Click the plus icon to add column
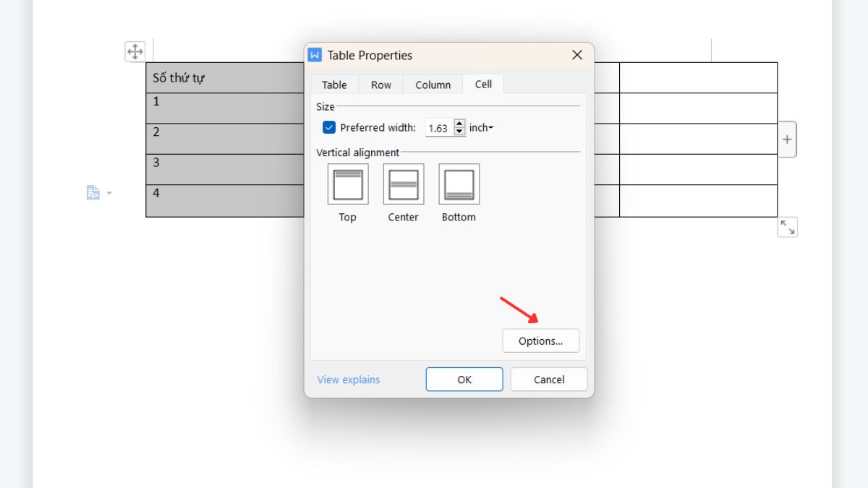The width and height of the screenshot is (868, 488). click(x=787, y=140)
